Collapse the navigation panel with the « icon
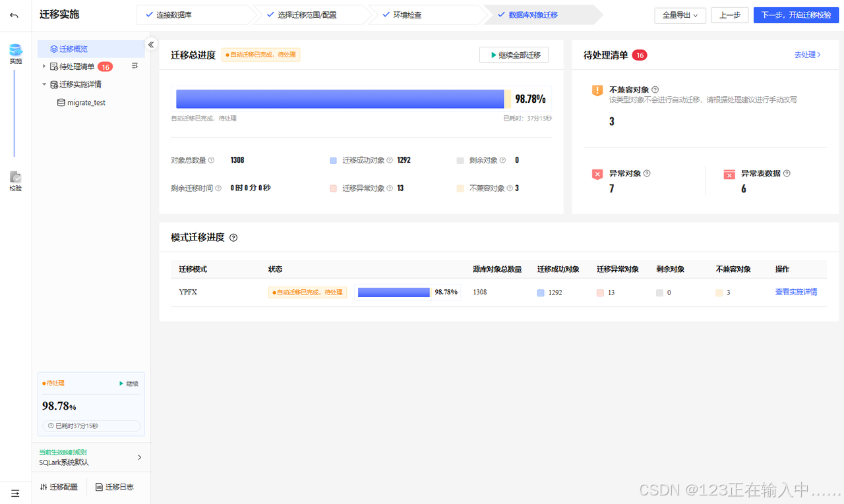Viewport: 844px width, 504px height. [x=151, y=44]
